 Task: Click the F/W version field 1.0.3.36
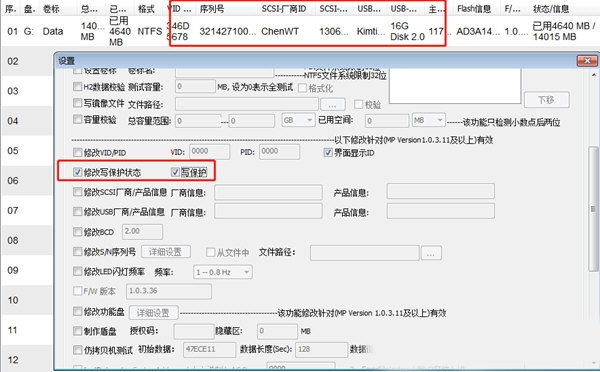tap(169, 291)
